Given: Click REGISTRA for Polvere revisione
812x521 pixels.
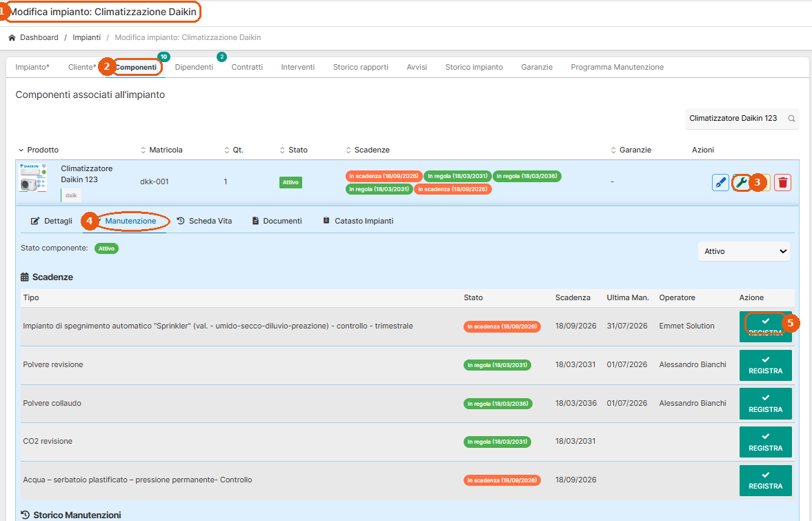Looking at the screenshot, I should click(x=765, y=365).
